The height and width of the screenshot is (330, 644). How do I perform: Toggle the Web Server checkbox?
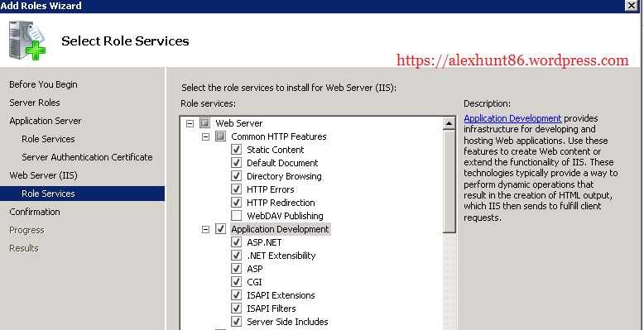[x=205, y=123]
